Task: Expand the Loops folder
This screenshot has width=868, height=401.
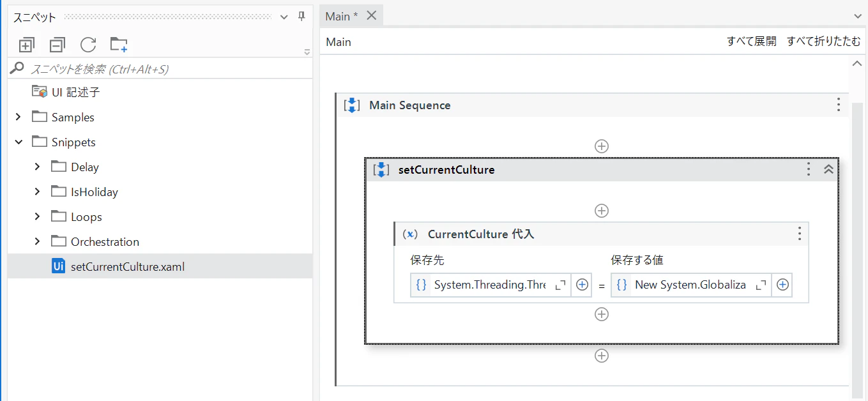Action: tap(37, 216)
